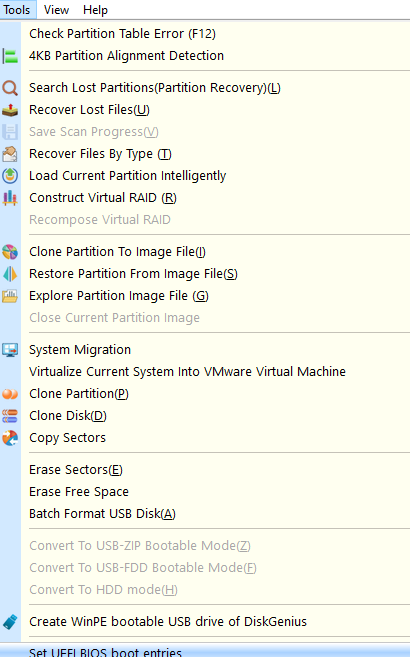Click the Recover Lost Files icon

(x=10, y=110)
